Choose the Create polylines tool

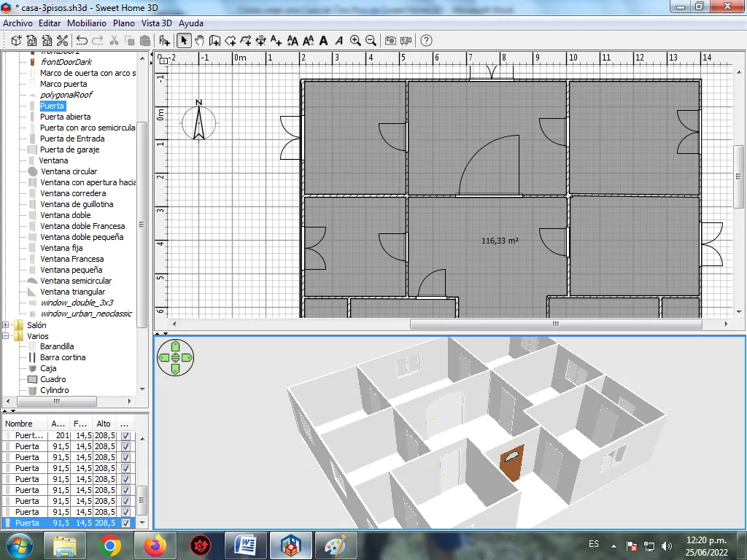point(245,41)
